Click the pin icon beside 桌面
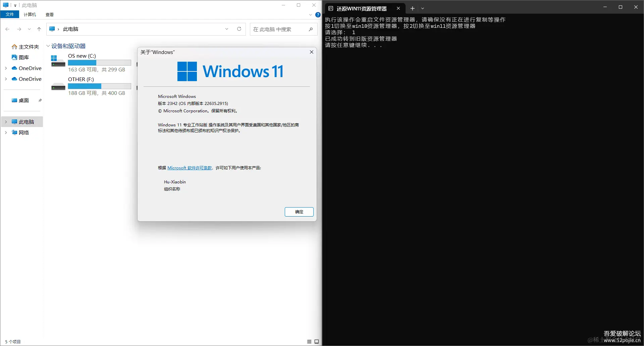Viewport: 644px width, 346px height. click(x=40, y=100)
